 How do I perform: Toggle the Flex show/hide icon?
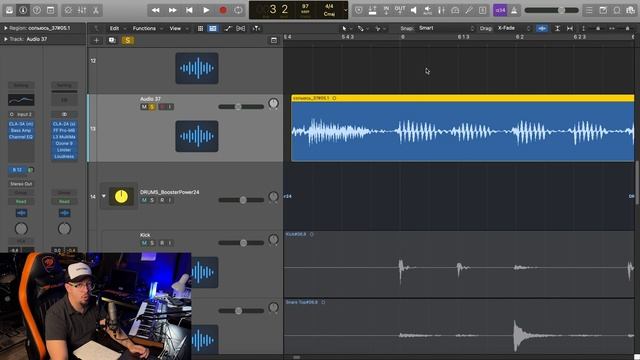coord(241,28)
